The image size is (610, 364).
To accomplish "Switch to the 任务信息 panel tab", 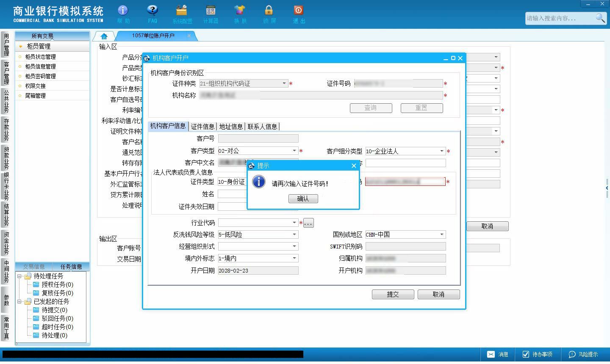I will coord(71,267).
